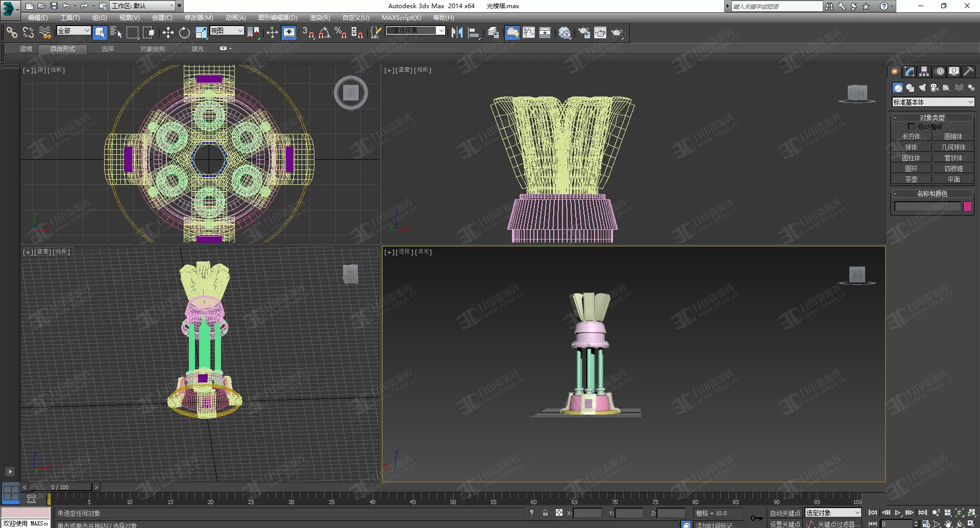This screenshot has height=528, width=980.
Task: Switch to the Hierarchy panel tab
Action: click(x=924, y=71)
